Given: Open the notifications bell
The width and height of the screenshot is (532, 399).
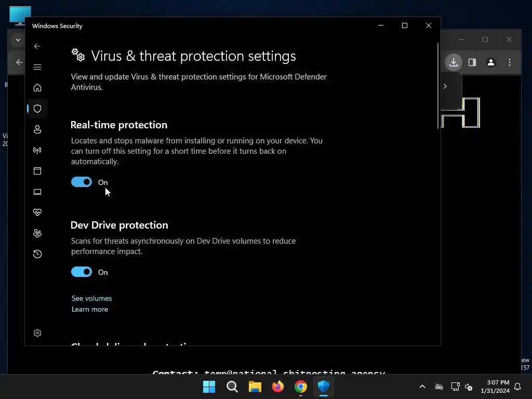Looking at the screenshot, I should pos(518,387).
